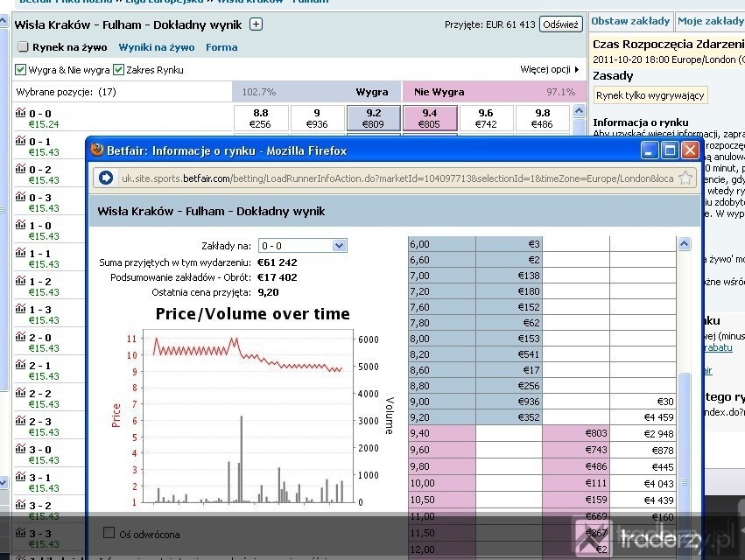Open the chart icon for score 1 - 2

20,281
